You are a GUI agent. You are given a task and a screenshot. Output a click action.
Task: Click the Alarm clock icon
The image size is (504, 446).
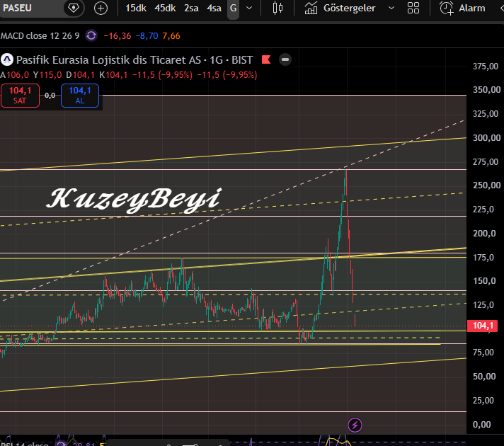(447, 8)
